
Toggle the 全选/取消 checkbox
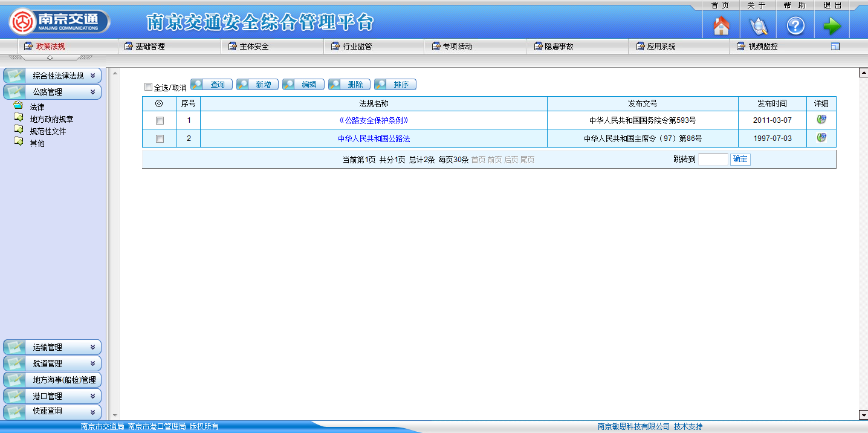[x=149, y=87]
